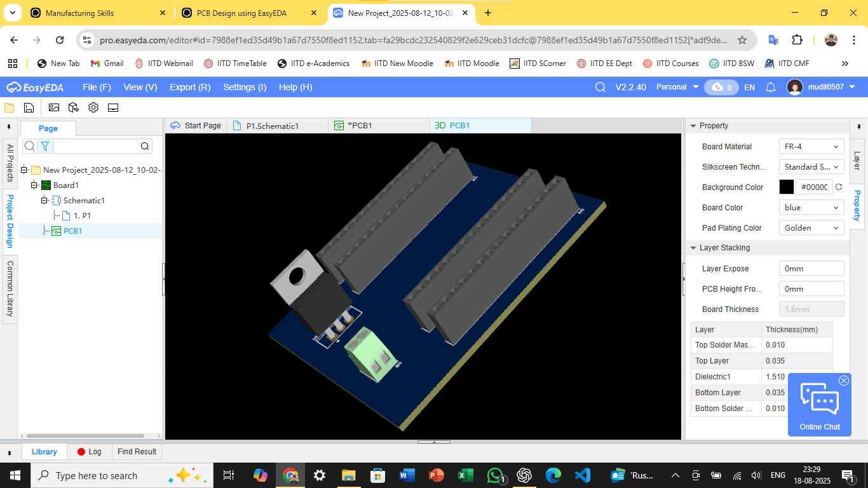Toggle the right panel pushpin
This screenshot has height=488, width=868.
tap(858, 126)
